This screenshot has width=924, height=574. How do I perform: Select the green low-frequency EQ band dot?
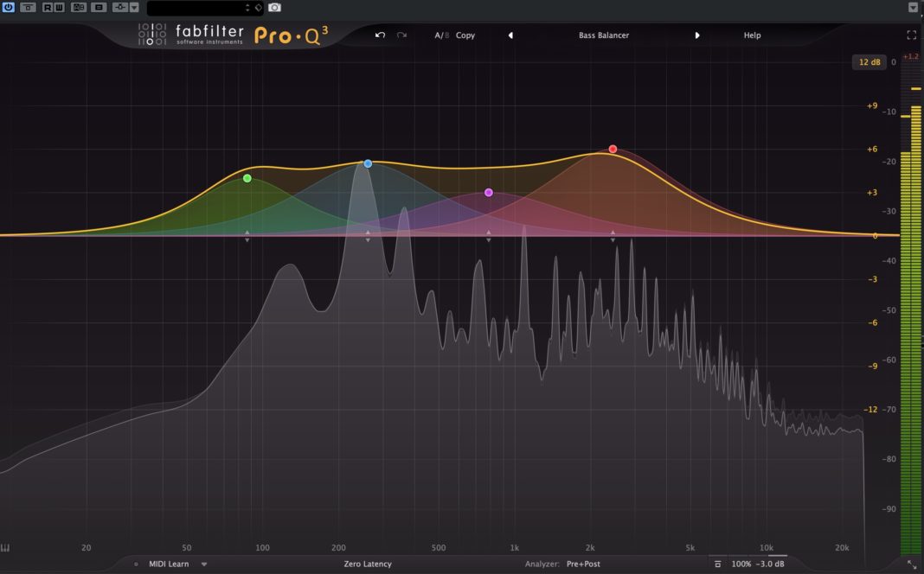pos(247,179)
